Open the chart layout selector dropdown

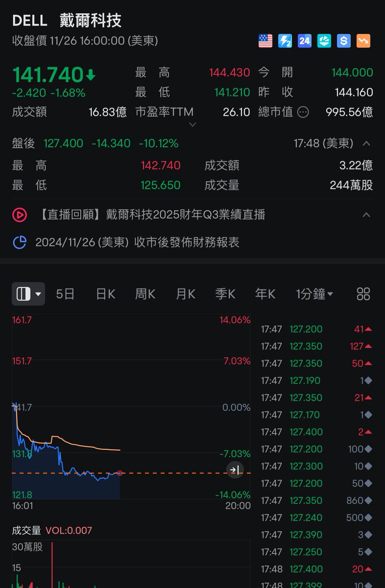(28, 294)
